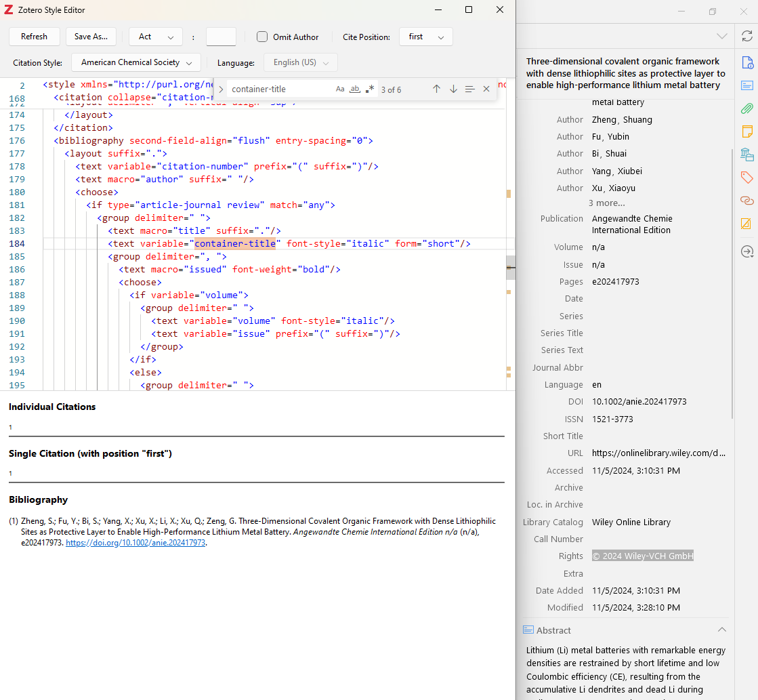Toggle Use Regular Expression in find bar

pos(370,89)
